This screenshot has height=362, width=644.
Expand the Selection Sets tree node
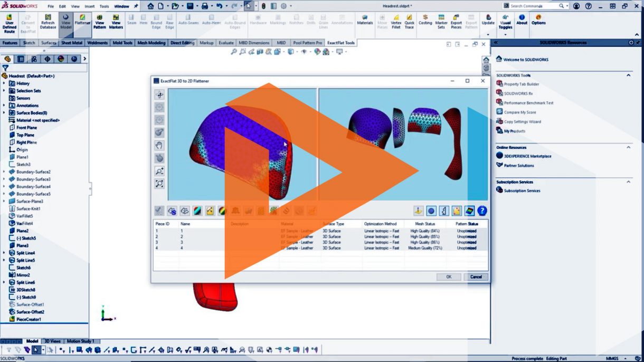4,91
